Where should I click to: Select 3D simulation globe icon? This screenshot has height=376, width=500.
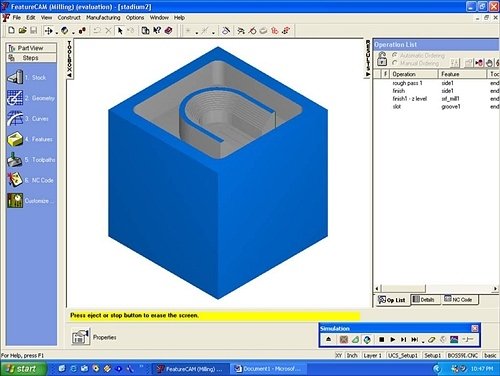pyautogui.click(x=367, y=339)
